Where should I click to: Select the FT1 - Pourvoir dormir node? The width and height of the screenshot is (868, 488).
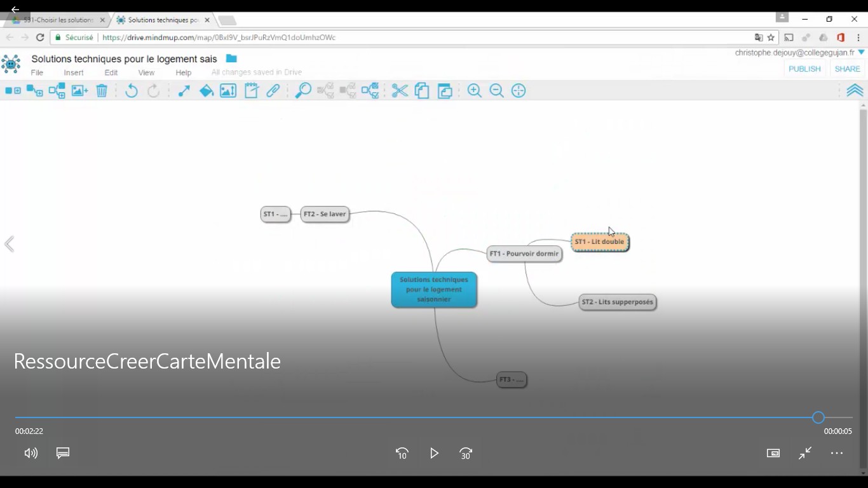(524, 254)
